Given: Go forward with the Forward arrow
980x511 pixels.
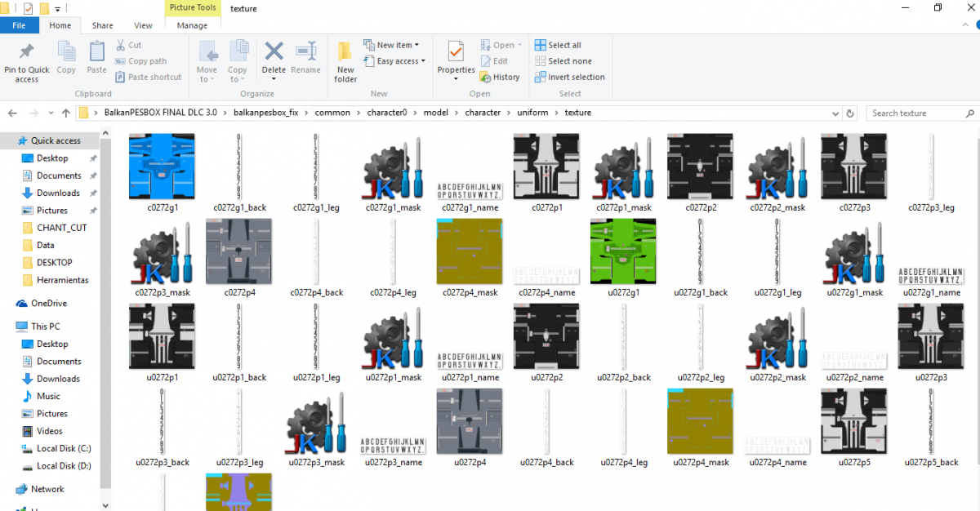Looking at the screenshot, I should [33, 113].
